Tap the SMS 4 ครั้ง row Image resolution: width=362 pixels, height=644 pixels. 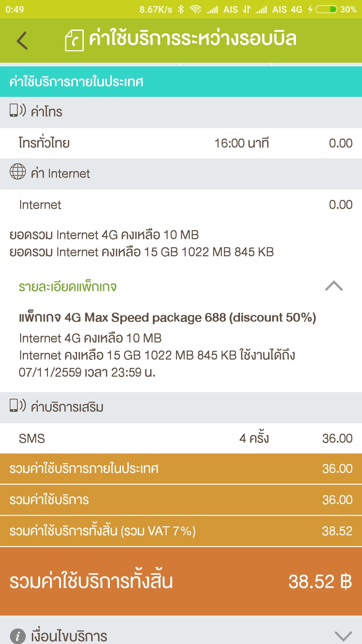181,438
